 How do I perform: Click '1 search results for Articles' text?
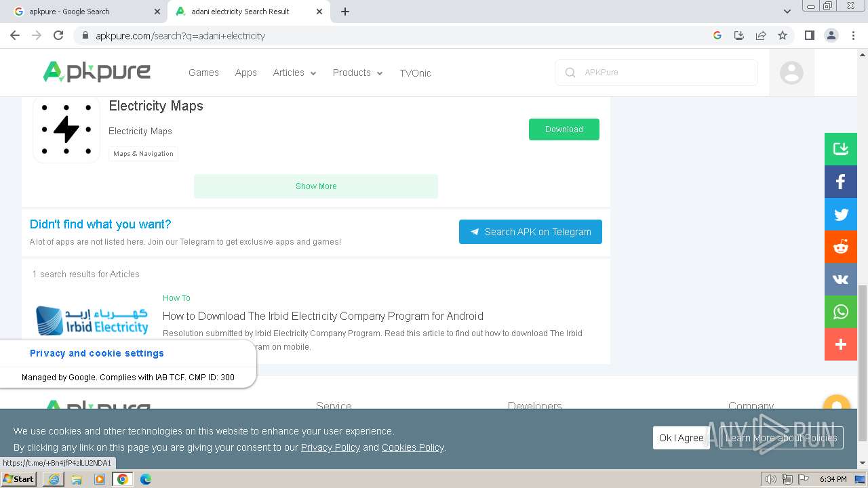pos(86,274)
